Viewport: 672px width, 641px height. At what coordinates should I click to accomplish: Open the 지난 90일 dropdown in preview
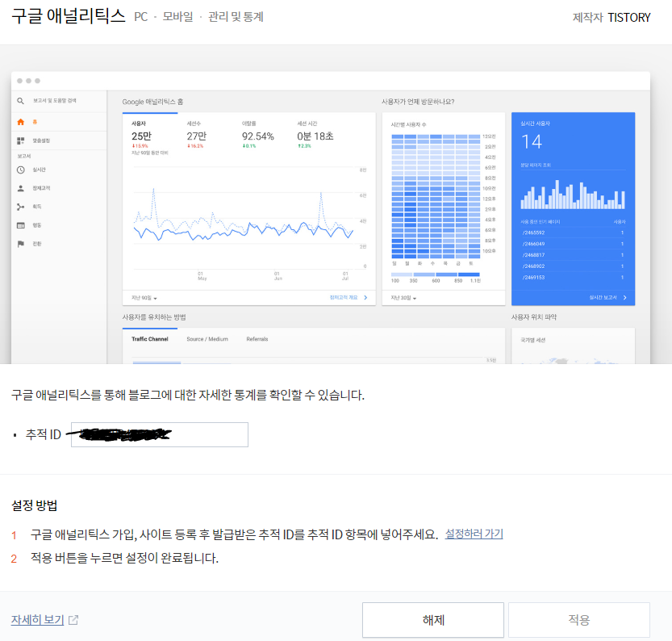pyautogui.click(x=144, y=298)
